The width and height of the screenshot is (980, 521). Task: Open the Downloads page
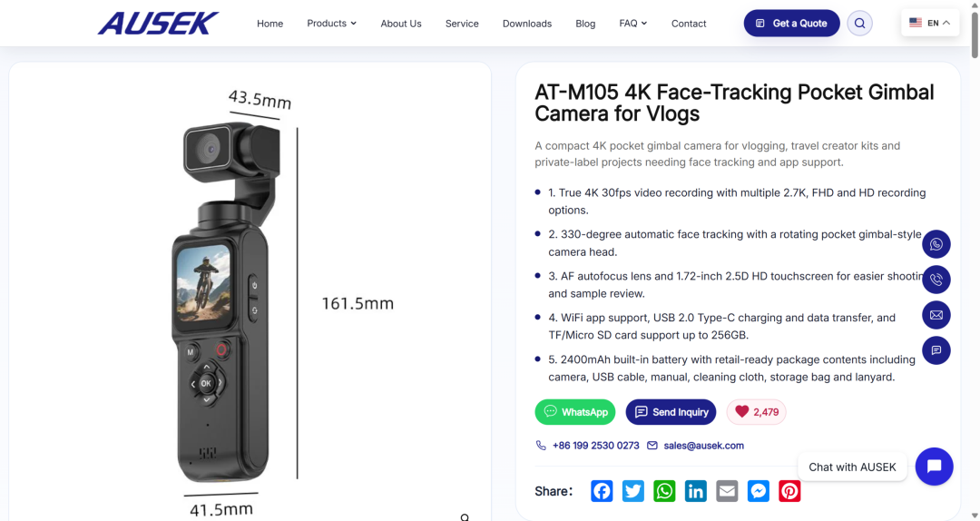527,23
